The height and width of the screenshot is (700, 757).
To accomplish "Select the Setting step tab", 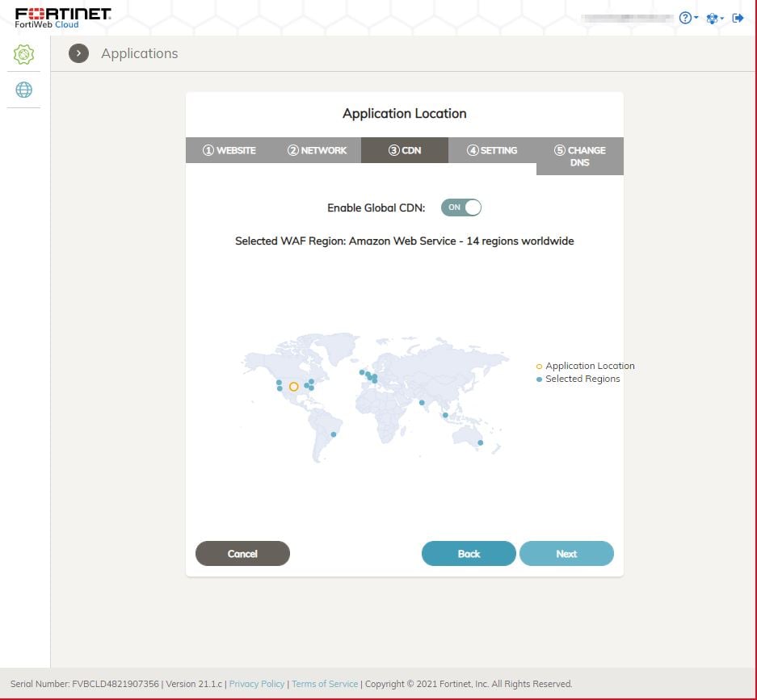I will [x=492, y=150].
